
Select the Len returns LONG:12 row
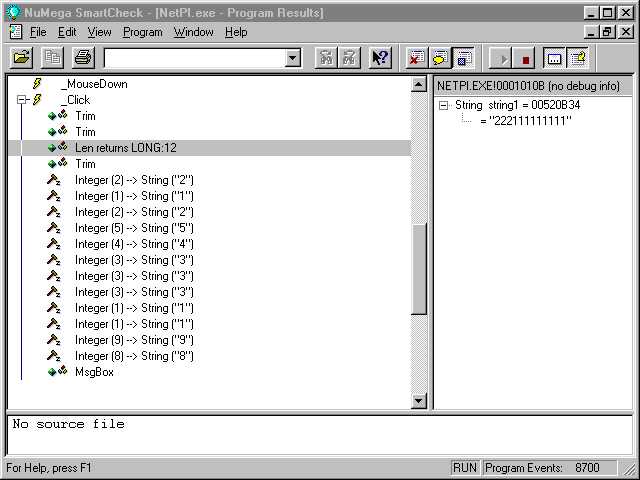(209, 148)
